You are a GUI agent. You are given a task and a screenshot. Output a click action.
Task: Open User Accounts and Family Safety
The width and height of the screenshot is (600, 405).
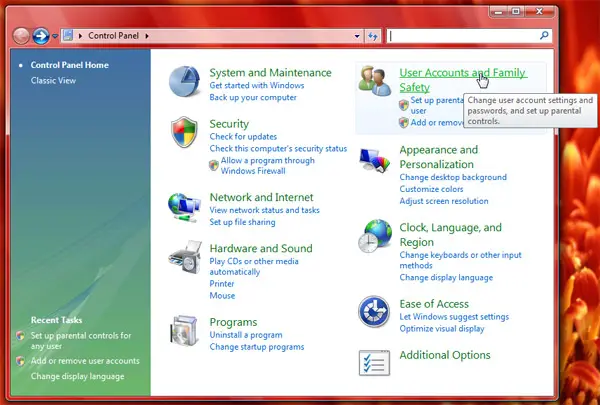[463, 80]
